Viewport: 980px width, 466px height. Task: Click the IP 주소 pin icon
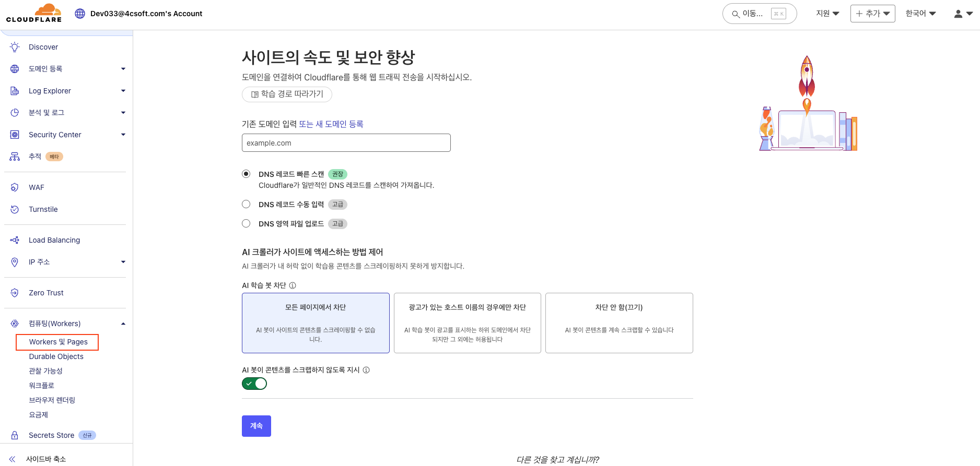pos(15,262)
